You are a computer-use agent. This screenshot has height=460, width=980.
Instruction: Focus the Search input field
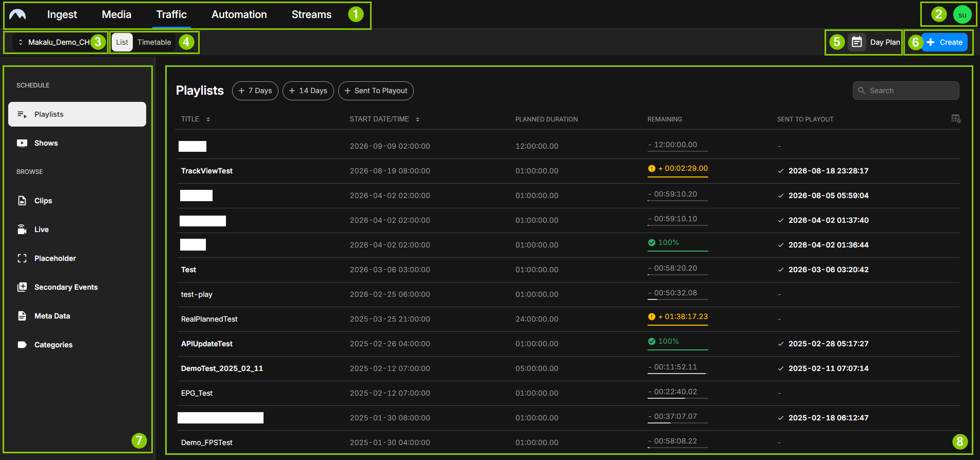coord(906,91)
